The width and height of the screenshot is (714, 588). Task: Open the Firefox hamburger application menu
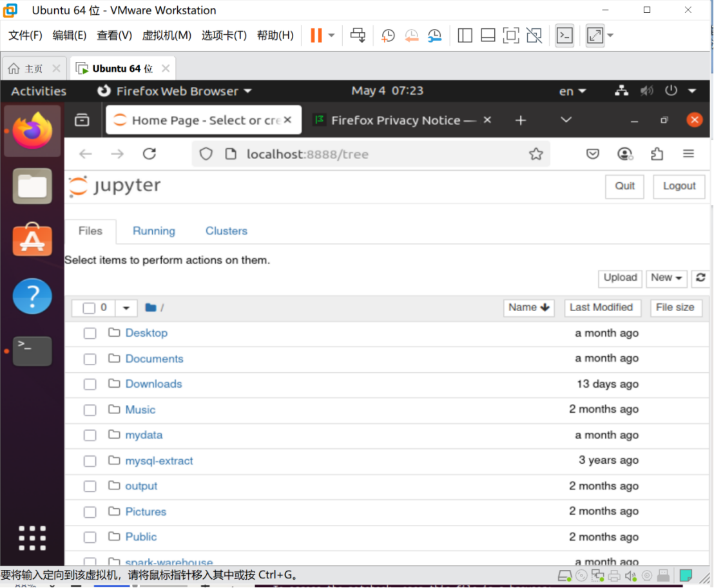(x=688, y=154)
